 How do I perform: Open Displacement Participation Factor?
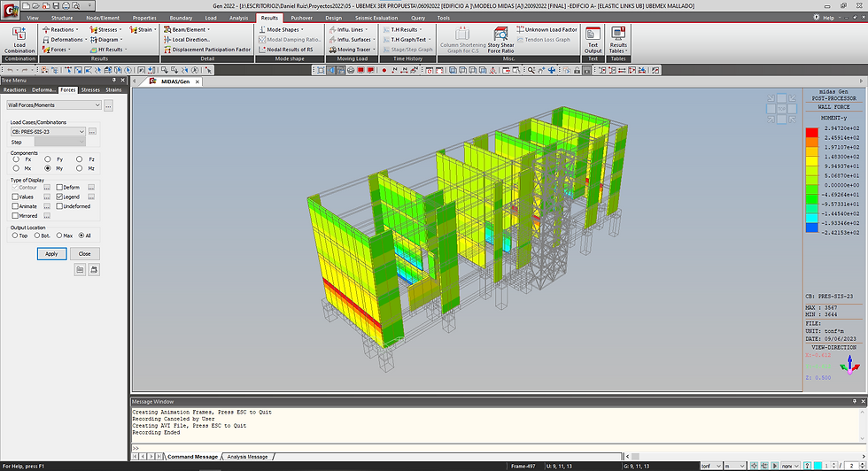[x=207, y=50]
